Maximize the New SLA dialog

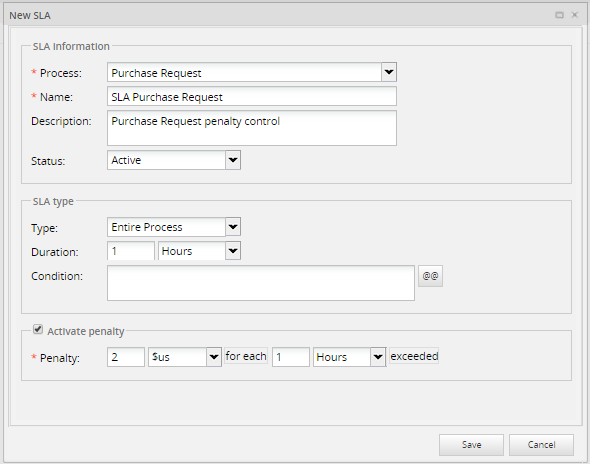pos(559,15)
